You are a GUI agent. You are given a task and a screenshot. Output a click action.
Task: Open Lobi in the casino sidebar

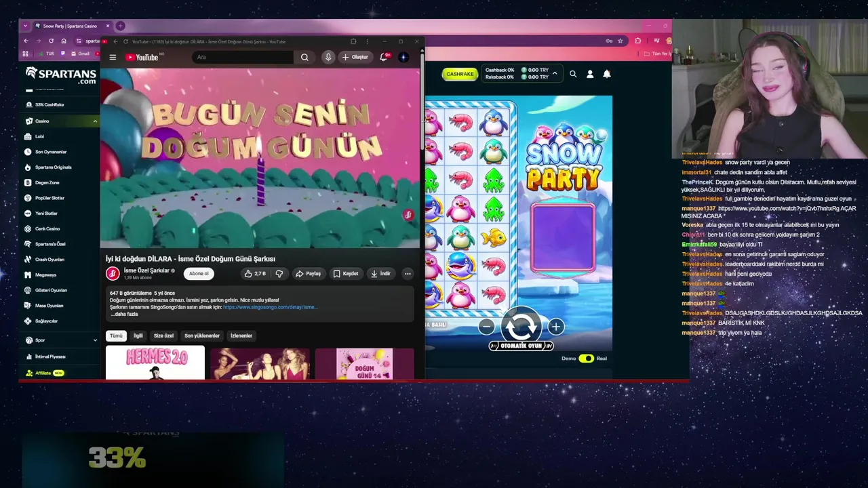pos(39,136)
